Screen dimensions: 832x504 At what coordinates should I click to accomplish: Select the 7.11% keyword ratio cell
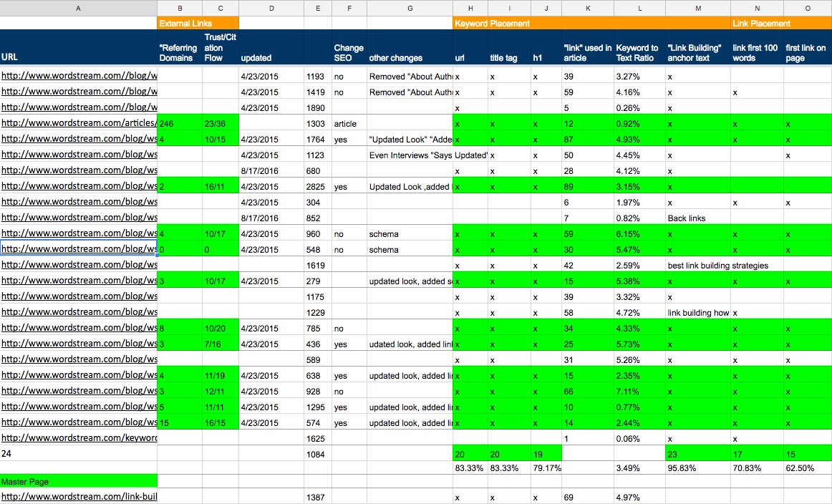639,392
